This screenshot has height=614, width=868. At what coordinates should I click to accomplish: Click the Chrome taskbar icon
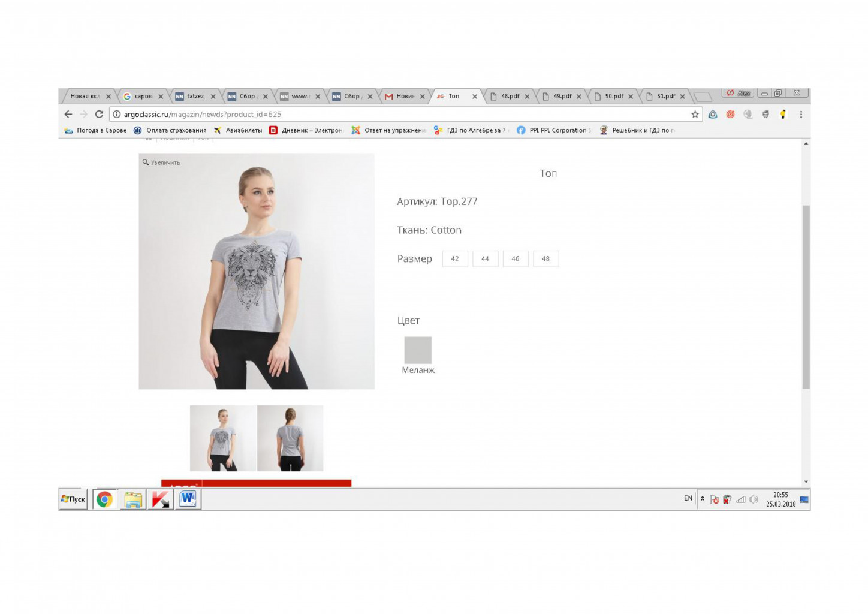[x=104, y=499]
